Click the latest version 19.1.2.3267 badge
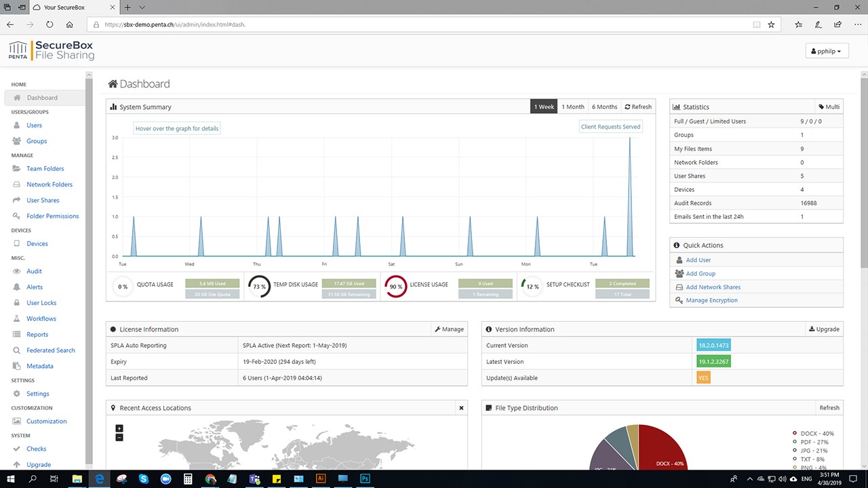The image size is (868, 488). 713,362
